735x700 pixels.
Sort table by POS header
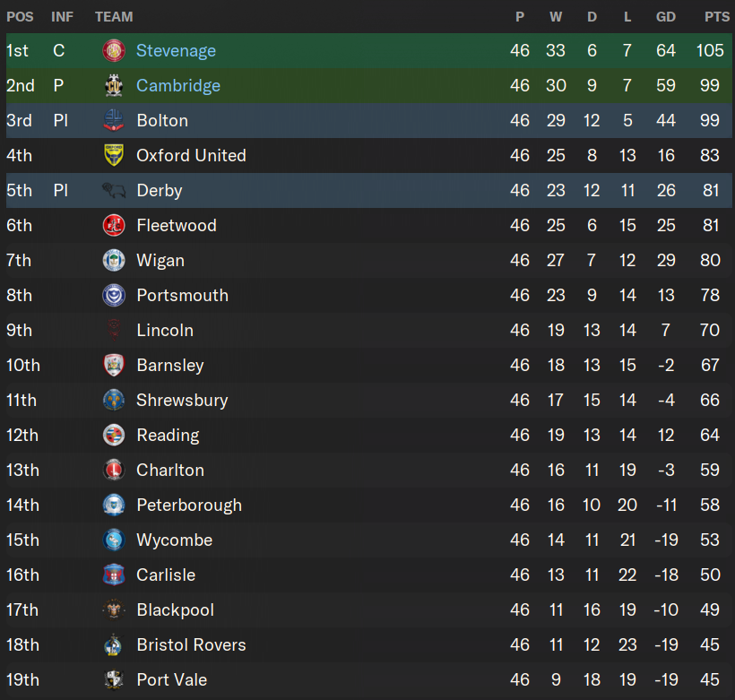click(20, 16)
